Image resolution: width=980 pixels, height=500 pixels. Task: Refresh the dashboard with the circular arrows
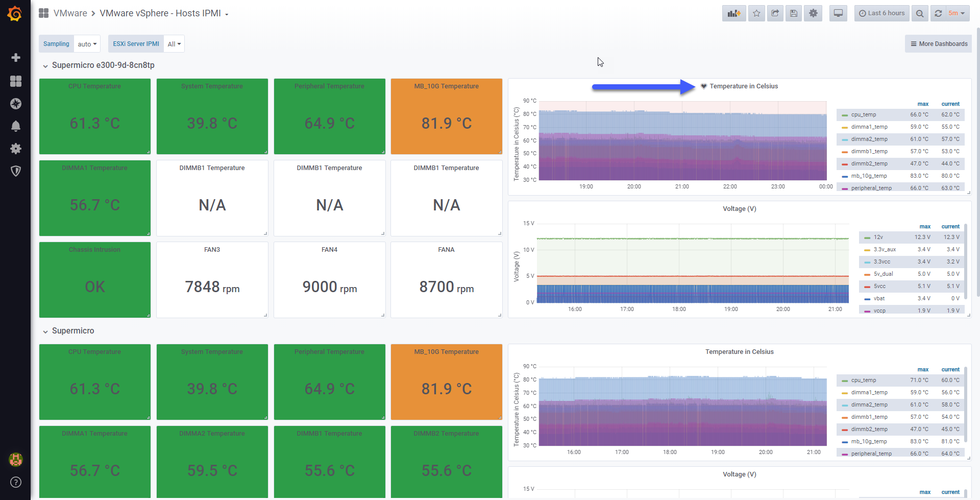click(938, 13)
